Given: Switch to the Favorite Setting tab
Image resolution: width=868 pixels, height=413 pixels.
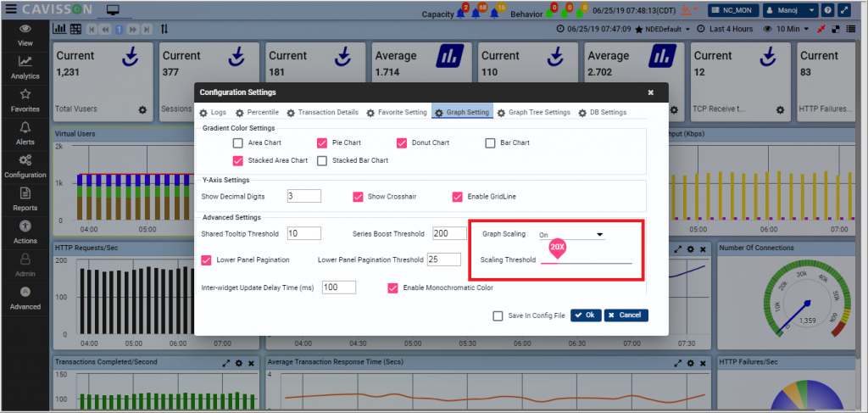Looking at the screenshot, I should tap(396, 113).
